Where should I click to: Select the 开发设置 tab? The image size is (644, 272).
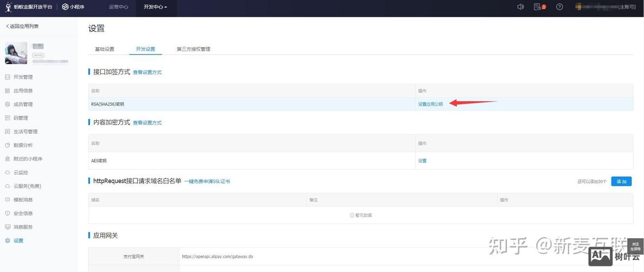[145, 49]
